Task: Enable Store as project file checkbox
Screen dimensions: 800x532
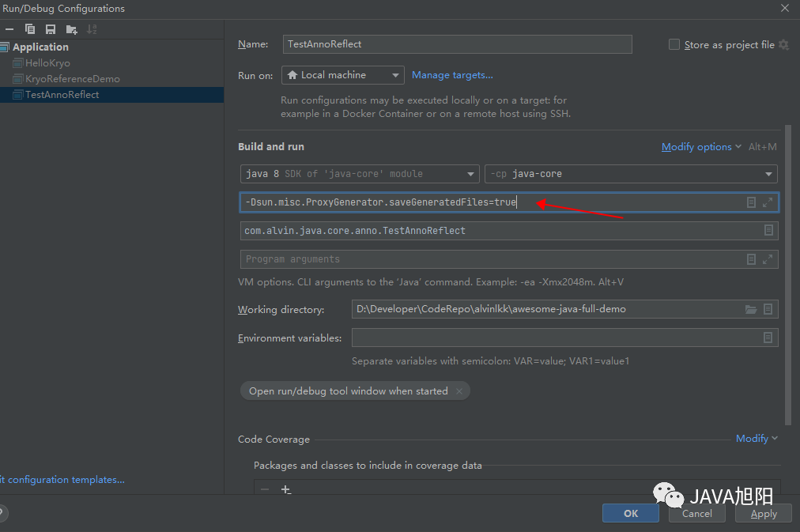Action: [x=674, y=45]
